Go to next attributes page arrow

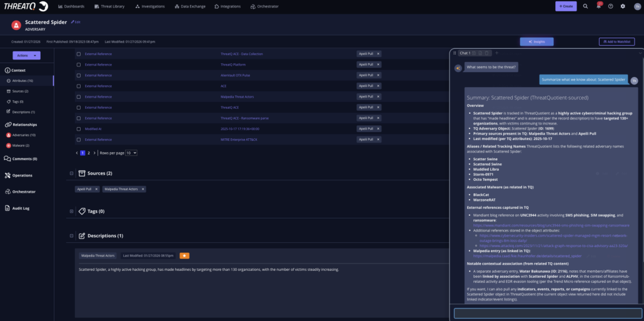94,153
